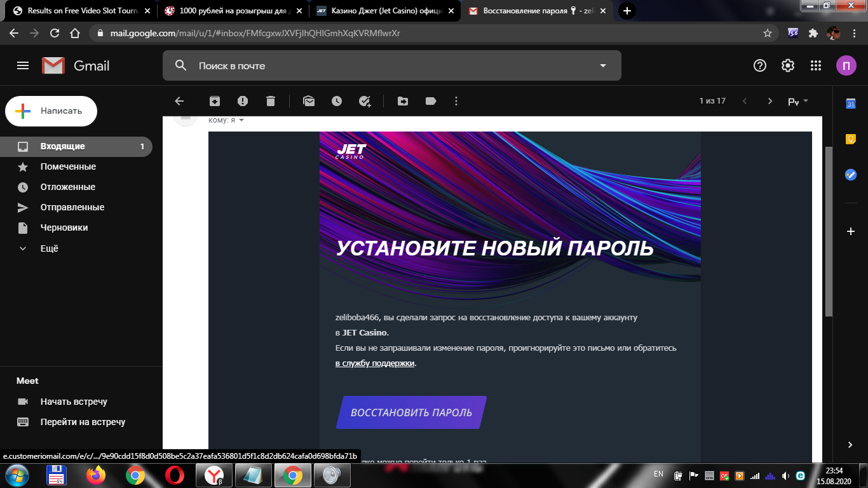Open the search options dropdown arrow
Viewport: 868px width, 488px height.
click(602, 65)
